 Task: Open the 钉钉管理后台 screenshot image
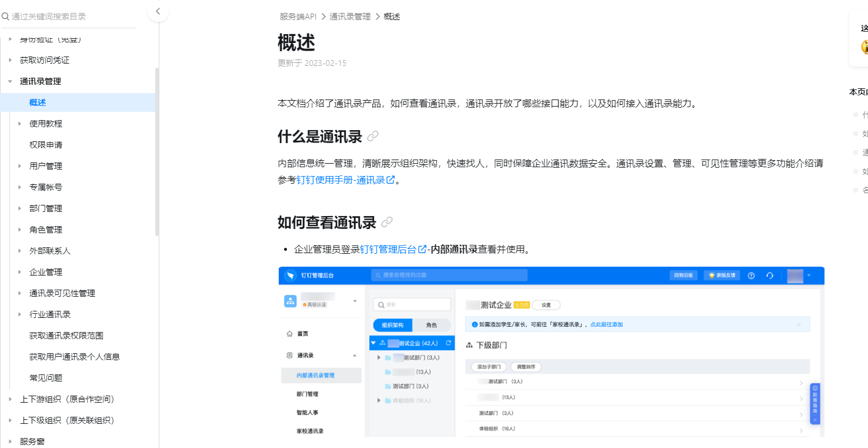[x=551, y=351]
